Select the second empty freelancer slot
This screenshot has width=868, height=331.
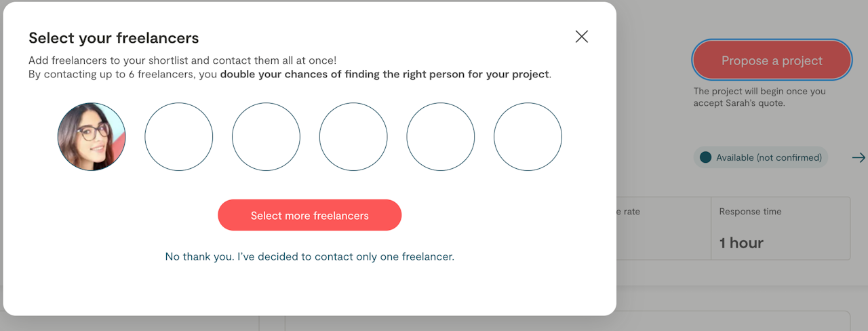(x=266, y=136)
